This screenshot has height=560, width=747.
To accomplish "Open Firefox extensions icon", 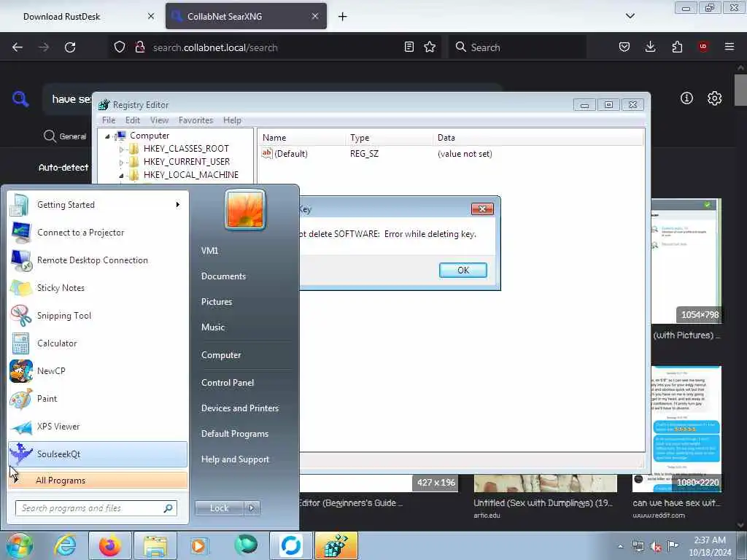I will pos(677,47).
